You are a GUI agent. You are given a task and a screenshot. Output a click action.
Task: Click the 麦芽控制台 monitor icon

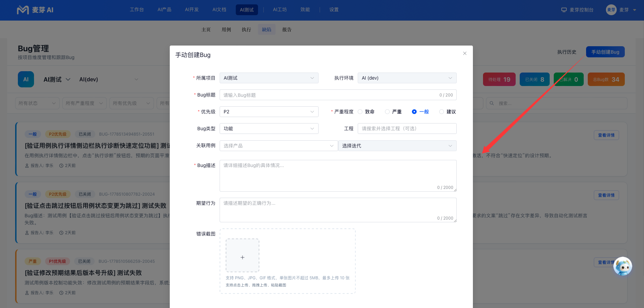(564, 10)
